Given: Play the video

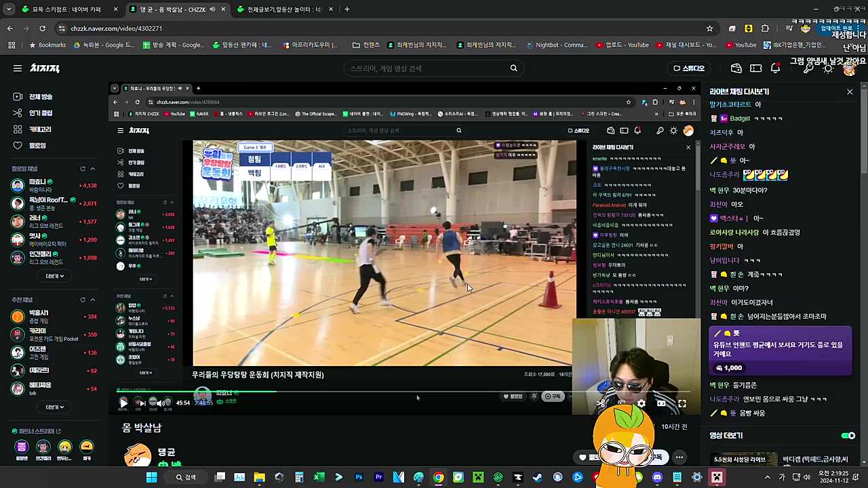Looking at the screenshot, I should 123,403.
